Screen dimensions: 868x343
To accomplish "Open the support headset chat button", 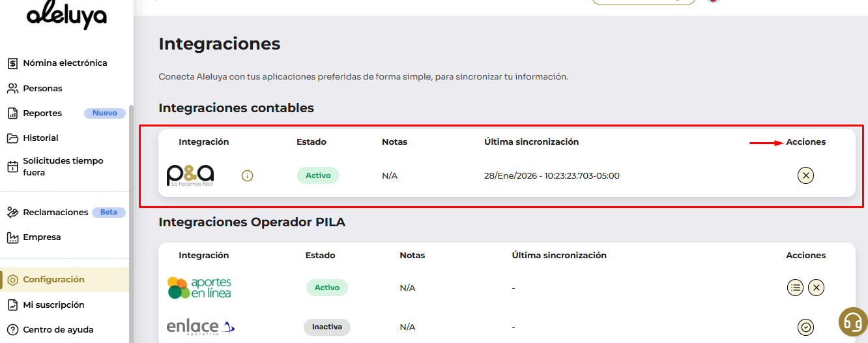I will tap(852, 321).
